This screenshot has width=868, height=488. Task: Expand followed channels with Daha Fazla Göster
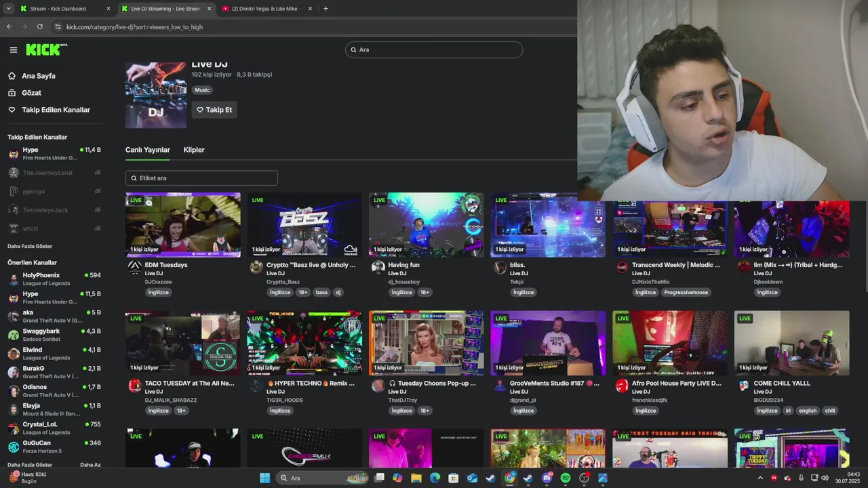tap(30, 246)
